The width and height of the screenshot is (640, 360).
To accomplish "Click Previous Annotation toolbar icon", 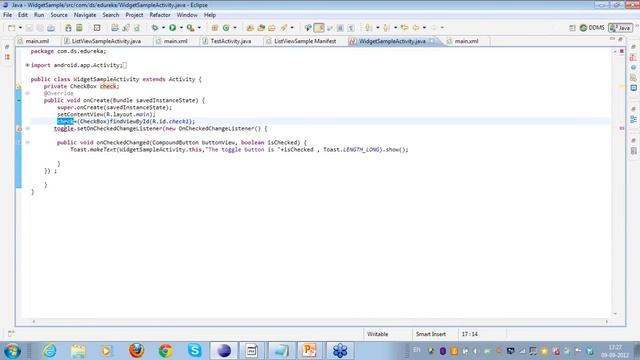I will pos(386,28).
